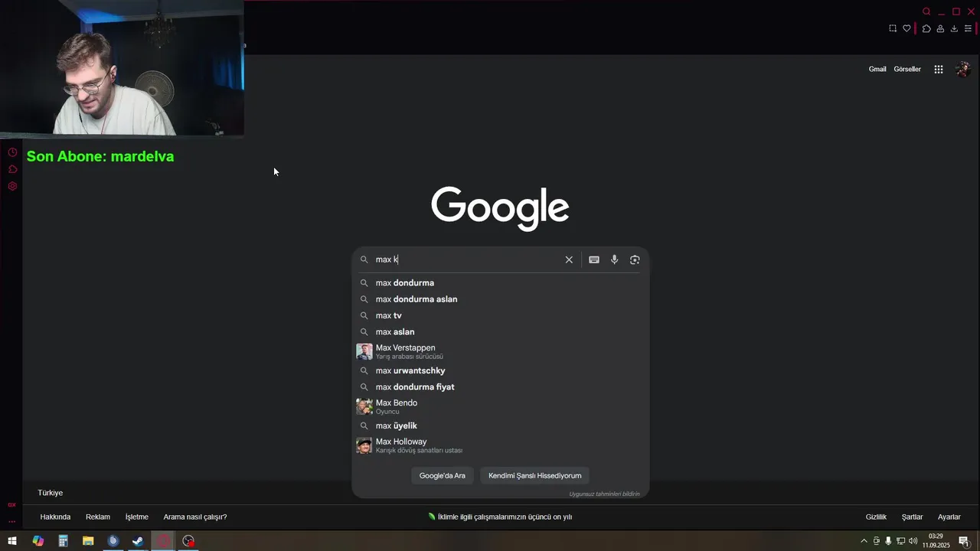The width and height of the screenshot is (980, 551).
Task: Open the Ayarlar footer menu
Action: pyautogui.click(x=949, y=517)
